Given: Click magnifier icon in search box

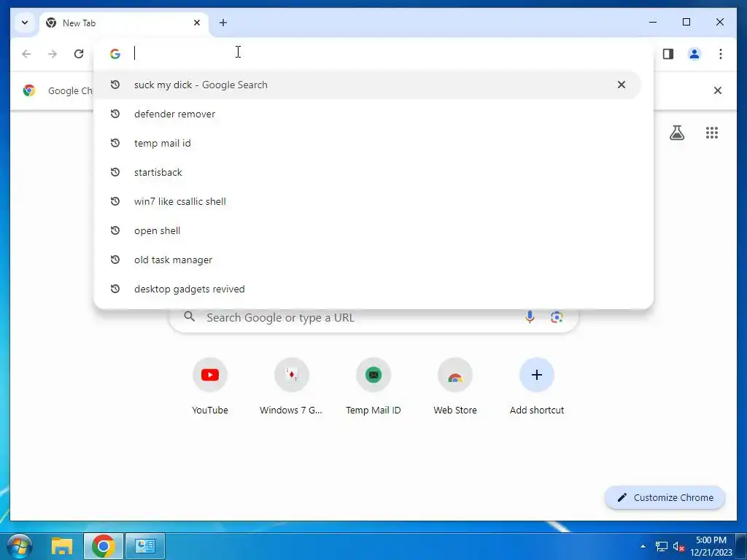Looking at the screenshot, I should click(189, 316).
